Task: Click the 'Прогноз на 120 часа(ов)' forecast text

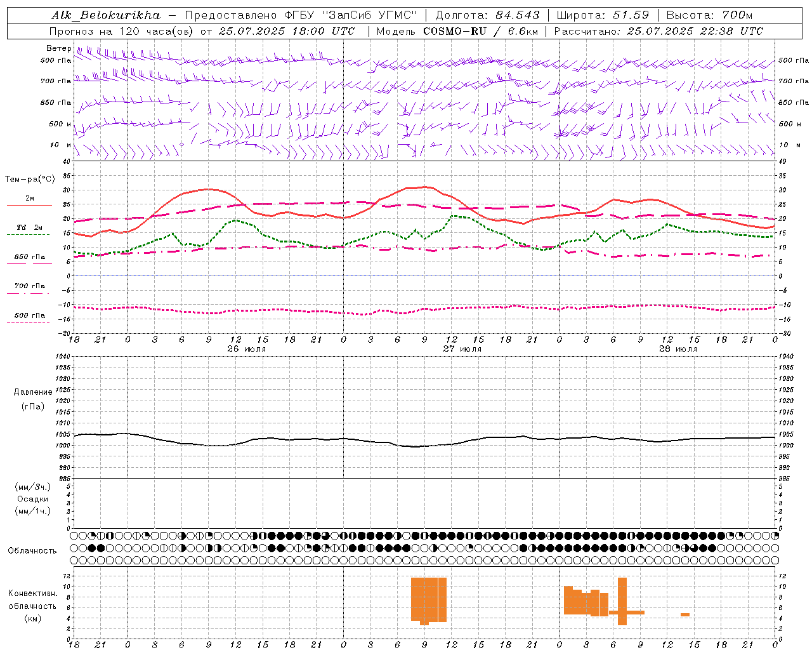Action: click(122, 31)
